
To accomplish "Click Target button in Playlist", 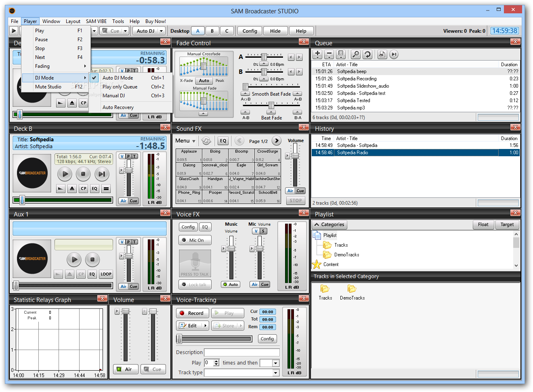I will point(507,224).
